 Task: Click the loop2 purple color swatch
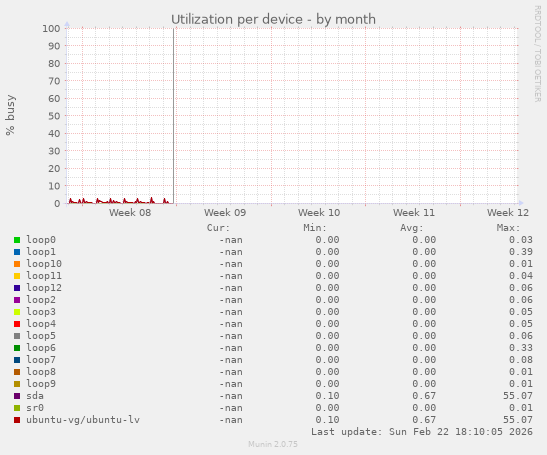point(17,300)
